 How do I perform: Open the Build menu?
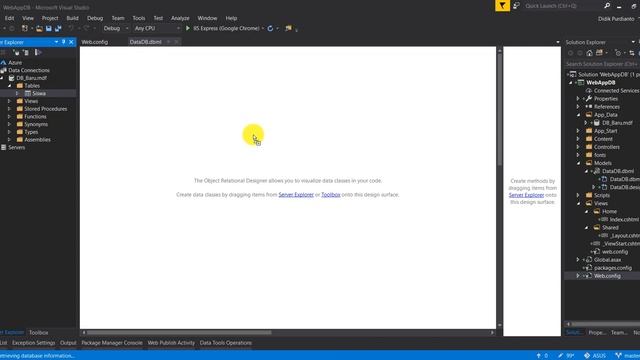[72, 18]
